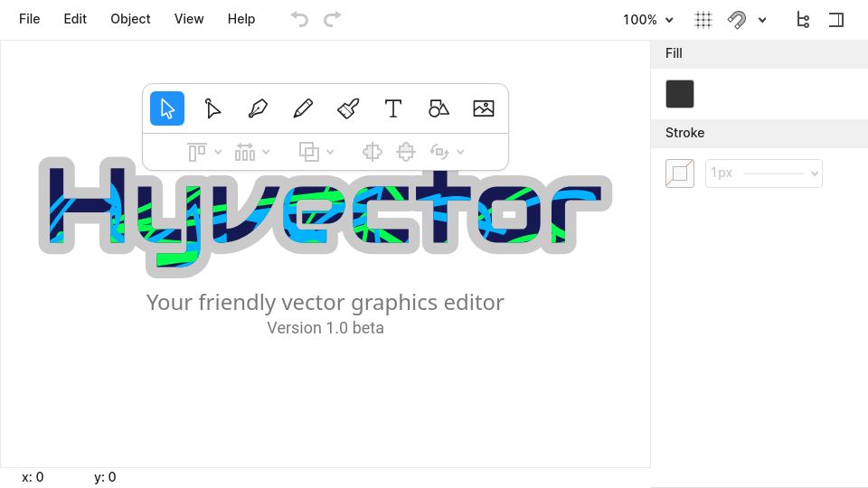Click the Distribute objects icon
This screenshot has width=868, height=488.
click(x=245, y=152)
